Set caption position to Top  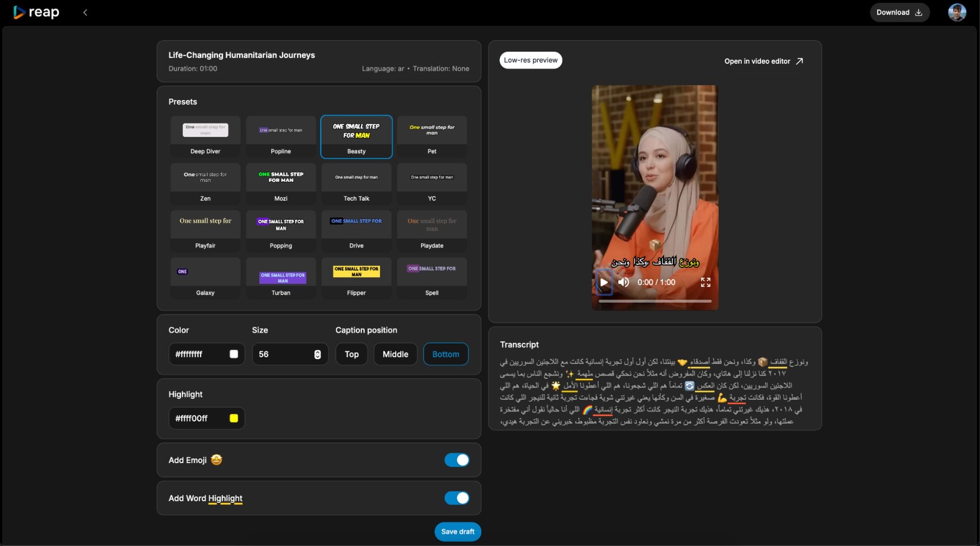tap(352, 354)
